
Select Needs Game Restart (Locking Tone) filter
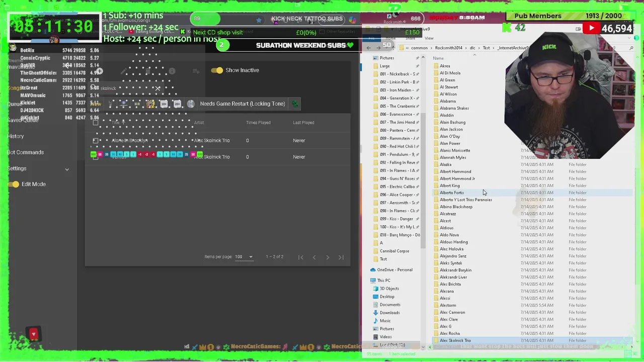click(x=243, y=104)
